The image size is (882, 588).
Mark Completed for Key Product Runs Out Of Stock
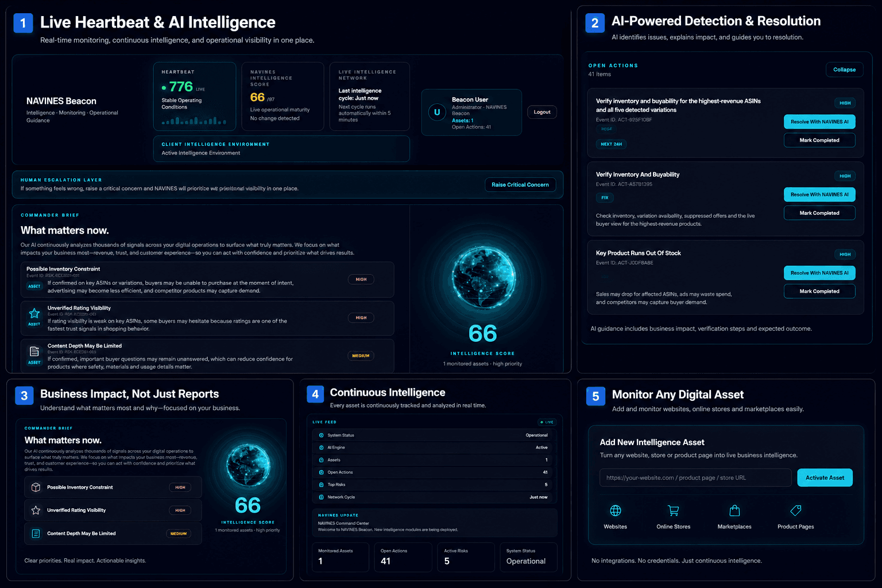pyautogui.click(x=819, y=291)
